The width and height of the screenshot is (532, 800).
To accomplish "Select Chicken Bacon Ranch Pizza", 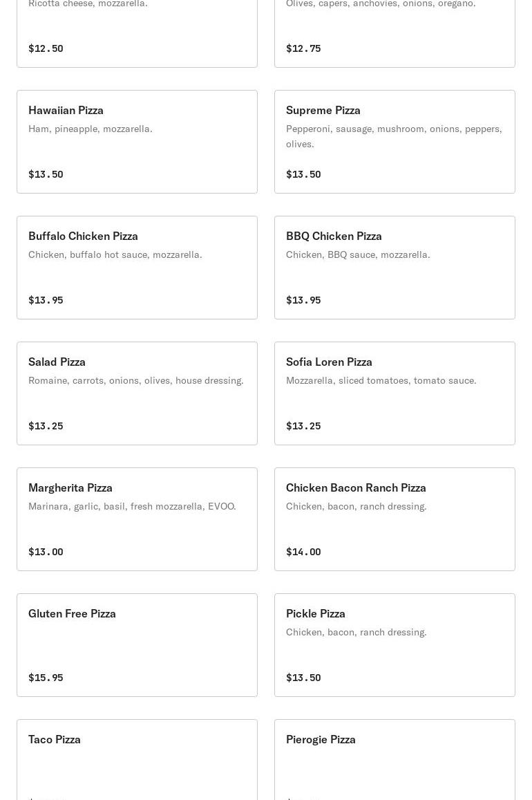I will [395, 519].
